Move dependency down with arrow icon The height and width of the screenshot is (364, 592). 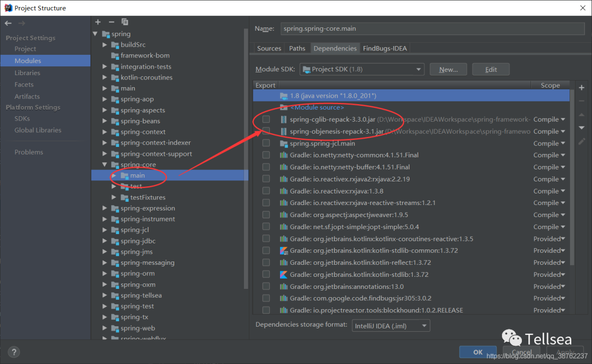(582, 128)
